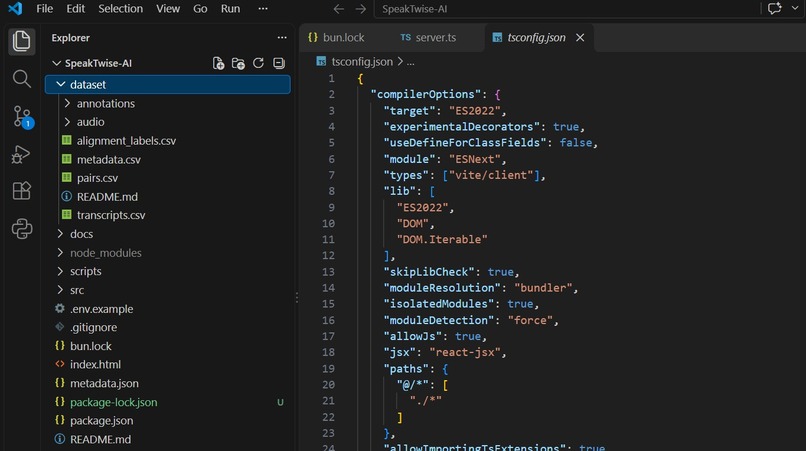
Task: Open Source Control view with pending change
Action: coord(23,117)
